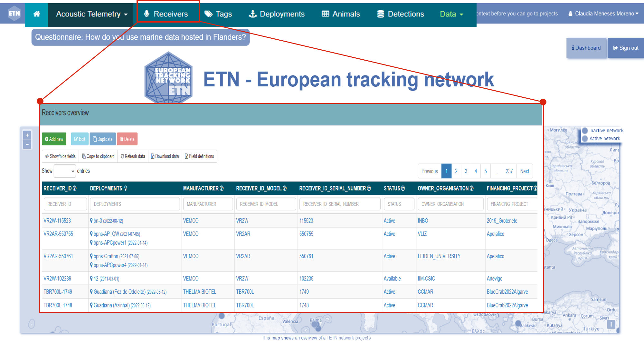Open deployment Guadiana (Azinhal)

point(120,305)
